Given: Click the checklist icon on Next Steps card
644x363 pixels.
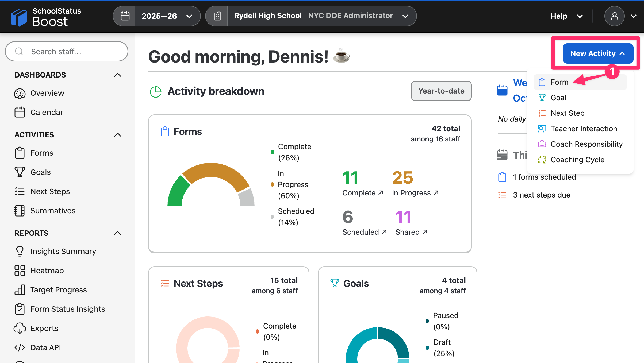Looking at the screenshot, I should [x=165, y=283].
